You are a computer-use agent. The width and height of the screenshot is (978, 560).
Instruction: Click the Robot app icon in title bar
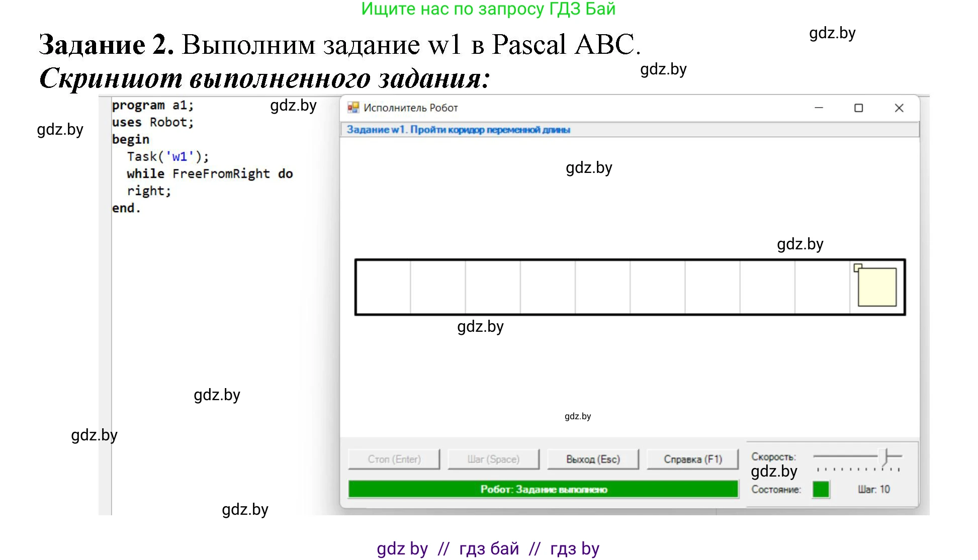click(353, 108)
